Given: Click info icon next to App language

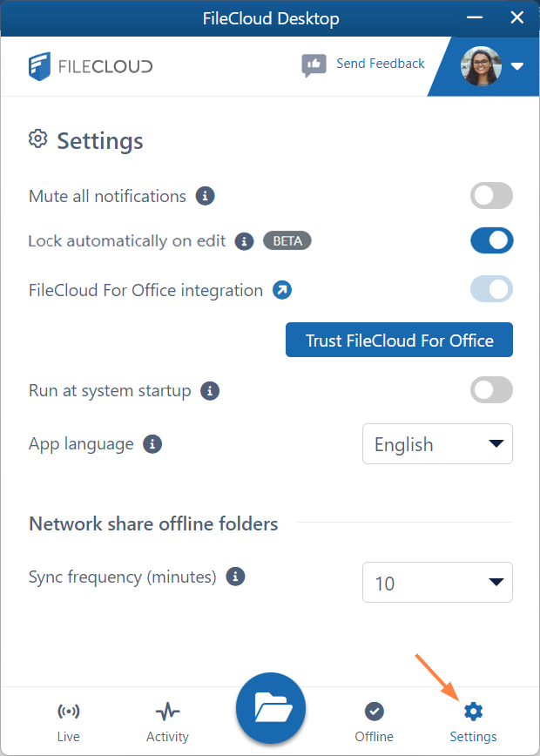Looking at the screenshot, I should [152, 444].
